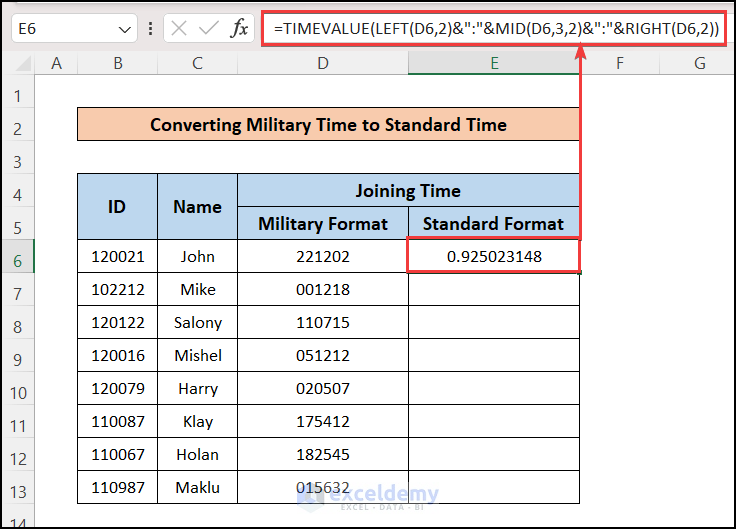Click military time cell 051212

tap(323, 355)
